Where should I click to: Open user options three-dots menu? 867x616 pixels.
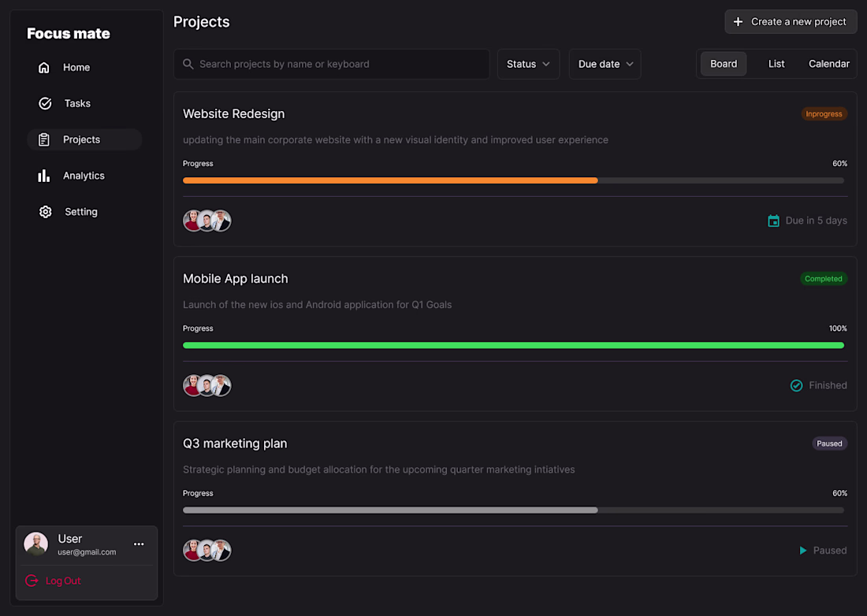click(139, 544)
